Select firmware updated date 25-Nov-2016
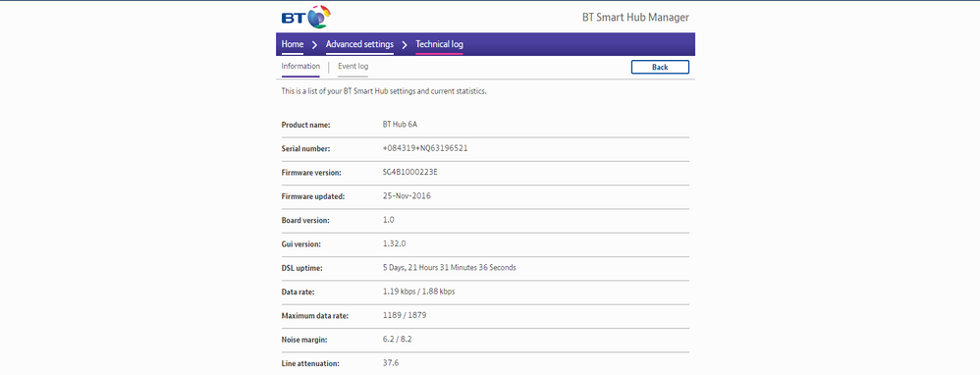 click(x=407, y=195)
